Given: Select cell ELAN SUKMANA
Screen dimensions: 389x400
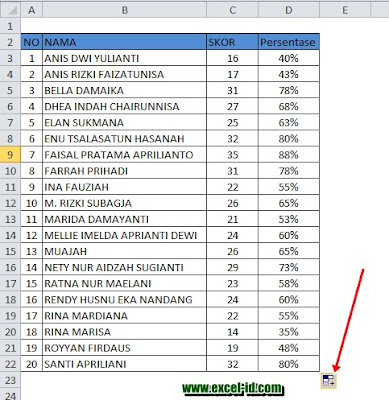Looking at the screenshot, I should tap(124, 123).
